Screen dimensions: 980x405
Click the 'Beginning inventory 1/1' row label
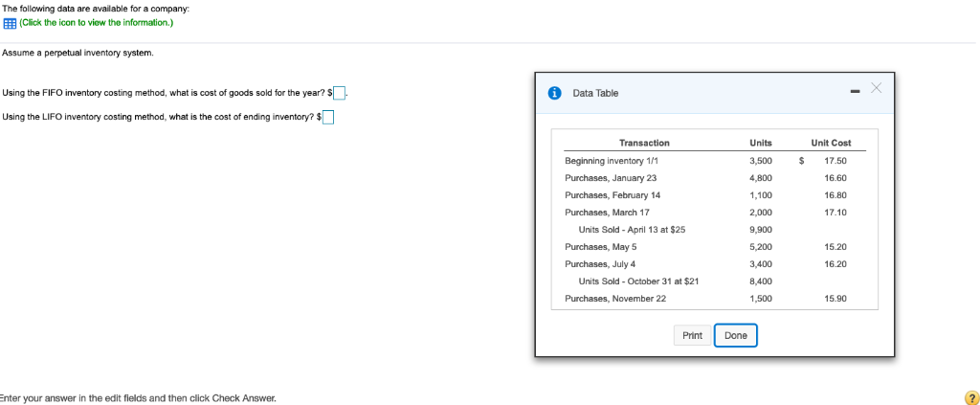click(x=612, y=161)
